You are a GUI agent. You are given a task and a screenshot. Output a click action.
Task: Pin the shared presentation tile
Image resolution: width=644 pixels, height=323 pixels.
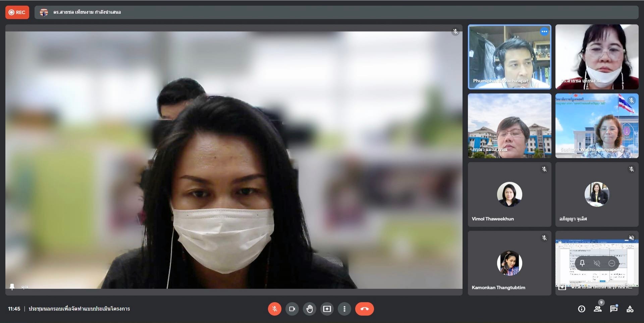[582, 263]
